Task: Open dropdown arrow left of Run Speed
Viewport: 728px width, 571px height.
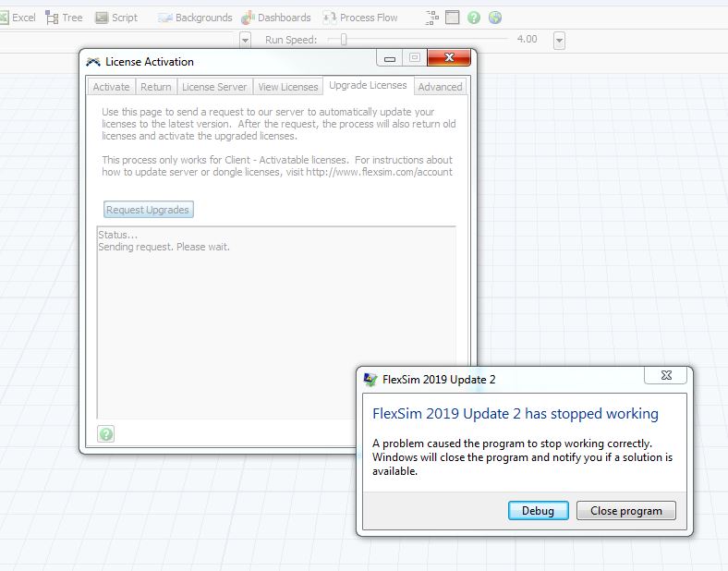Action: pyautogui.click(x=245, y=41)
